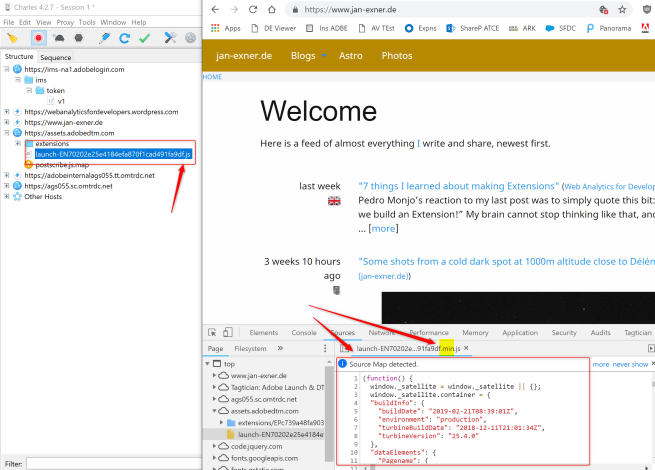Expand the webanalyticsfordevelopers.wordpress.com host node
The height and width of the screenshot is (470, 655).
pyautogui.click(x=6, y=112)
